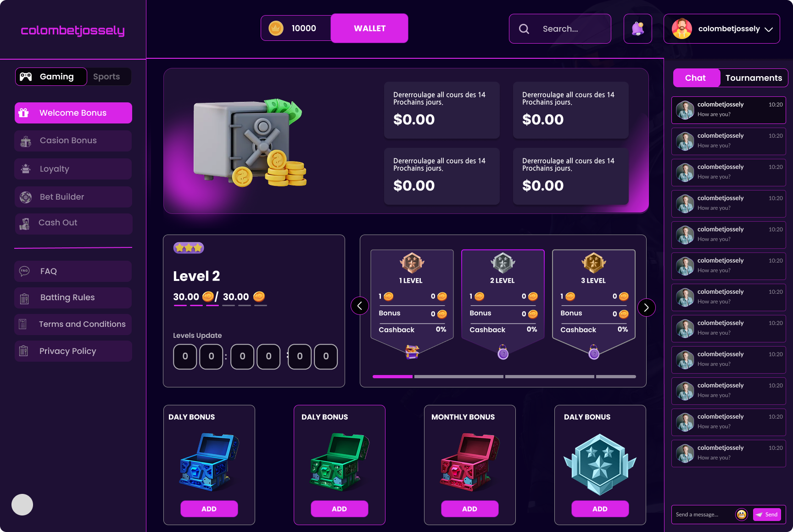Click the level carousel progress bar
Image resolution: width=793 pixels, height=532 pixels.
504,376
